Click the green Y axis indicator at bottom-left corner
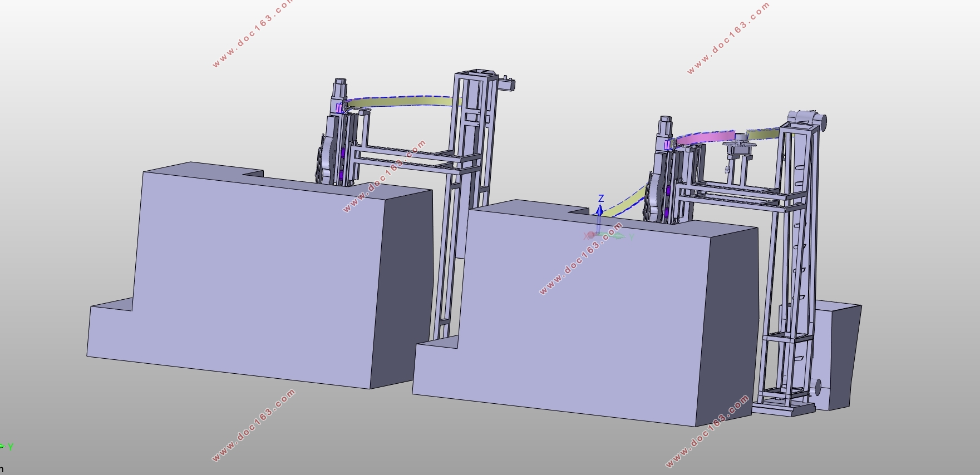This screenshot has width=980, height=475. click(x=7, y=447)
